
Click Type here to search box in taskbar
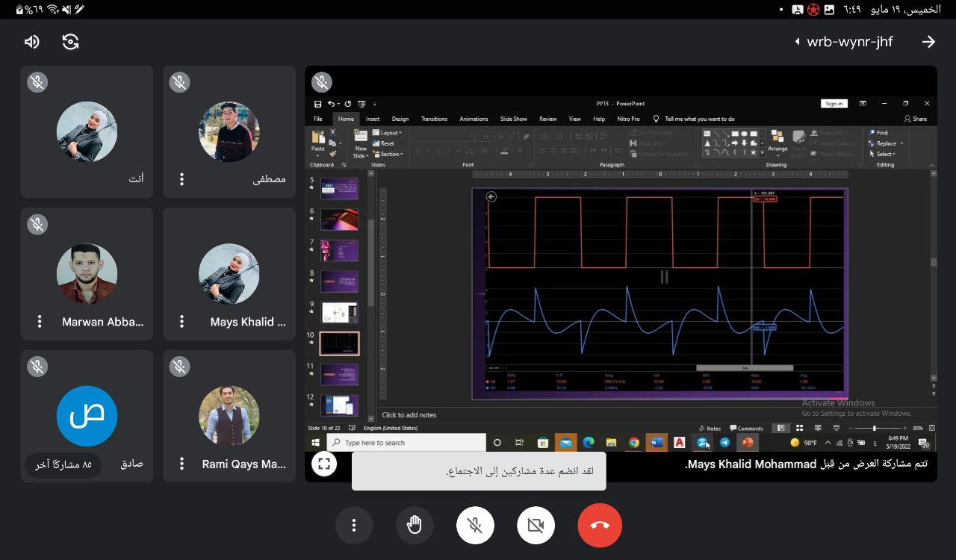(x=407, y=443)
